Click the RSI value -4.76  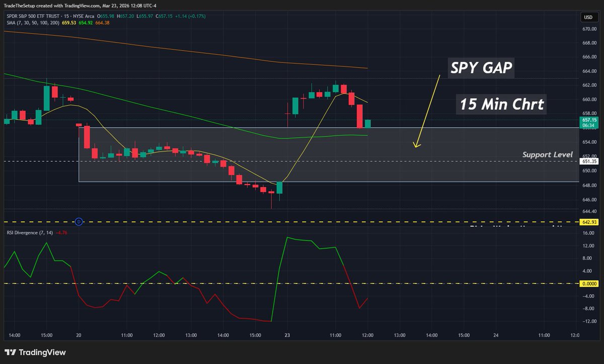pyautogui.click(x=61, y=232)
